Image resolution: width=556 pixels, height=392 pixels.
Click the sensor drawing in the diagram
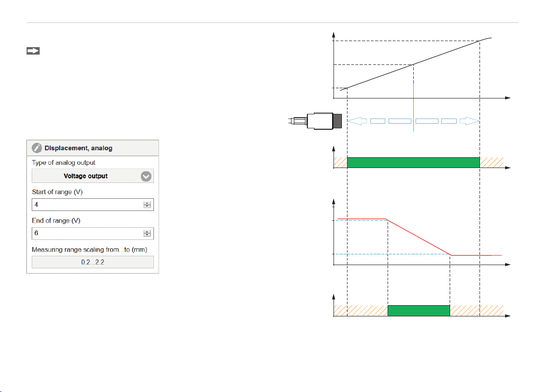tap(315, 121)
